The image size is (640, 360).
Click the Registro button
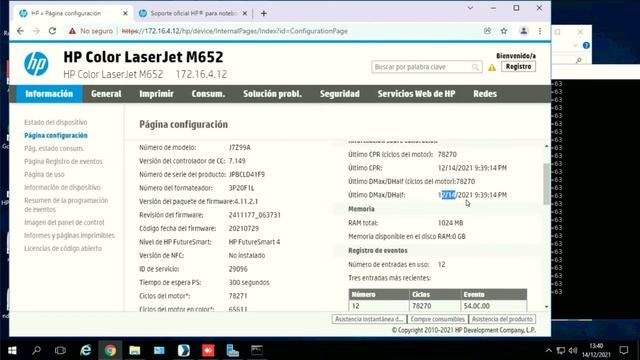click(518, 67)
